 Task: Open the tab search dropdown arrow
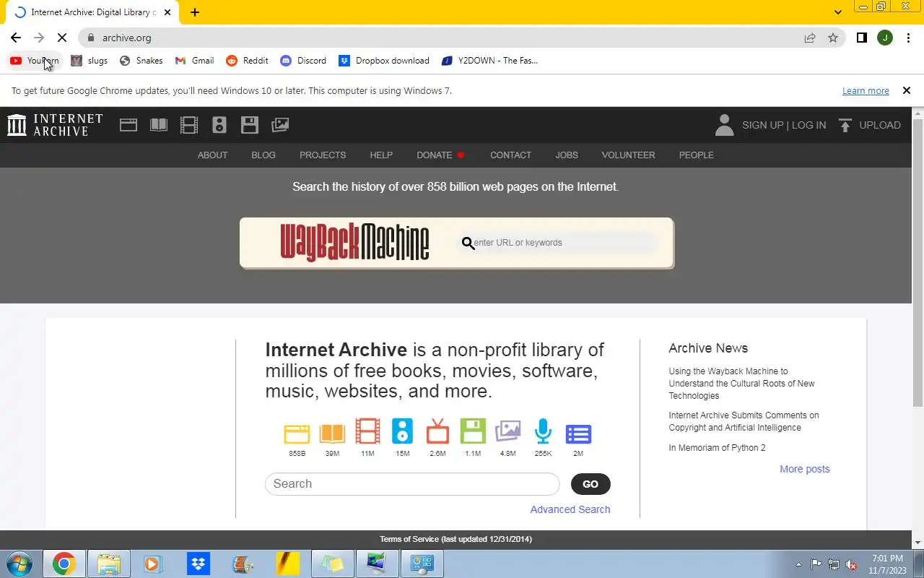click(837, 12)
